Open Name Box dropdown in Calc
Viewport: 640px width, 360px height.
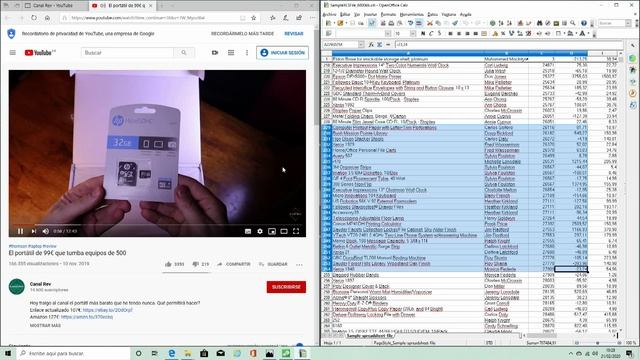[361, 44]
